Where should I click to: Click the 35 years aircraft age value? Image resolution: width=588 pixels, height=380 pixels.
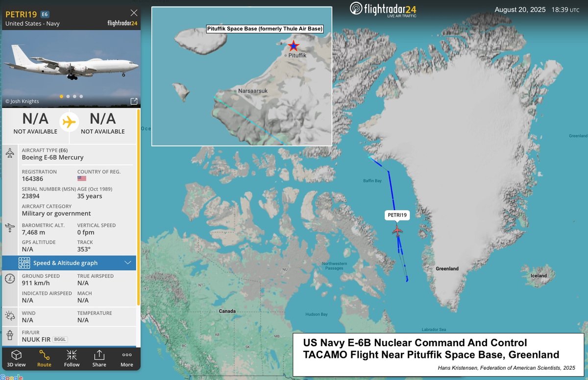coord(90,196)
